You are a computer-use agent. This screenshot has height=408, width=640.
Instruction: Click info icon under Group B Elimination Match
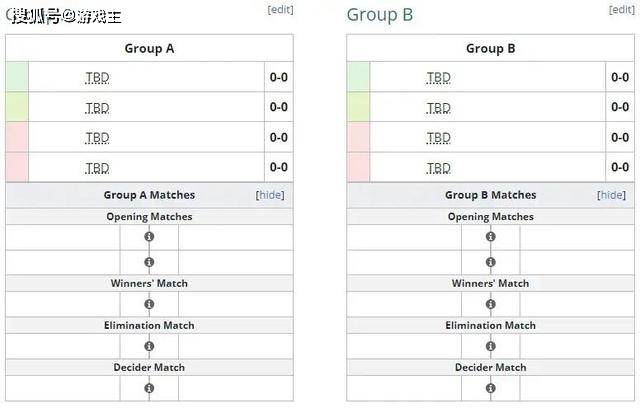(x=491, y=346)
